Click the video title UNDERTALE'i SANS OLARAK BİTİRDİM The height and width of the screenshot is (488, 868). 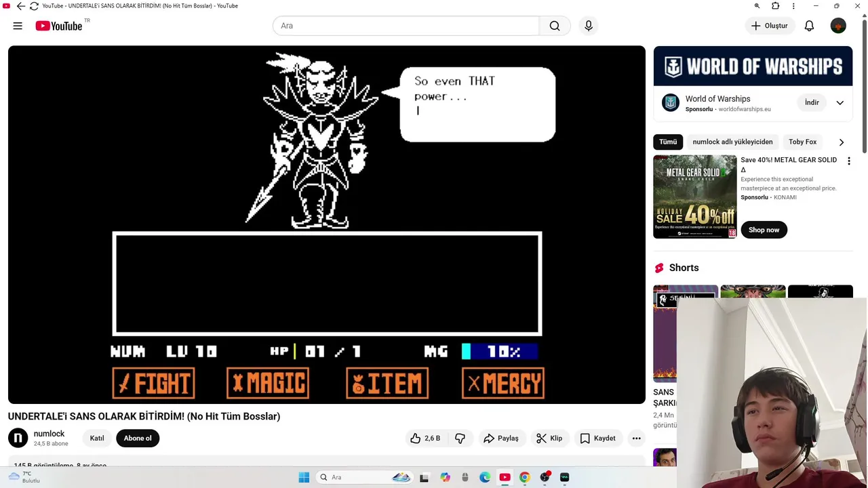click(x=144, y=416)
